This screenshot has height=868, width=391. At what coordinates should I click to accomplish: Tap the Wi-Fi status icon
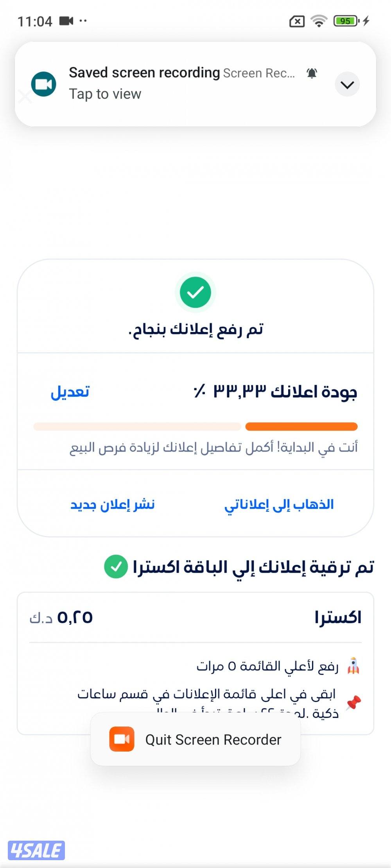[x=319, y=21]
